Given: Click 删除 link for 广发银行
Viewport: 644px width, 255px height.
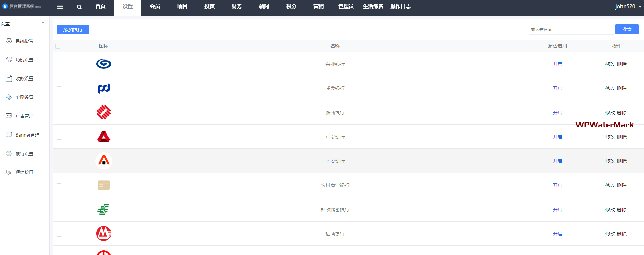Looking at the screenshot, I should tap(622, 137).
